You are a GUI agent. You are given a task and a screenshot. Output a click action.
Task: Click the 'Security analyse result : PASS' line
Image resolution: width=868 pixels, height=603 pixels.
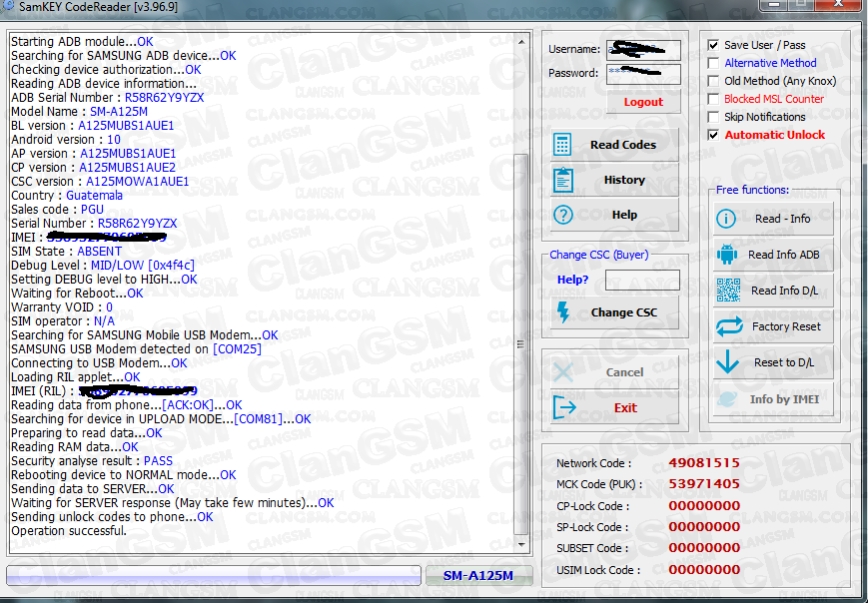click(x=92, y=461)
